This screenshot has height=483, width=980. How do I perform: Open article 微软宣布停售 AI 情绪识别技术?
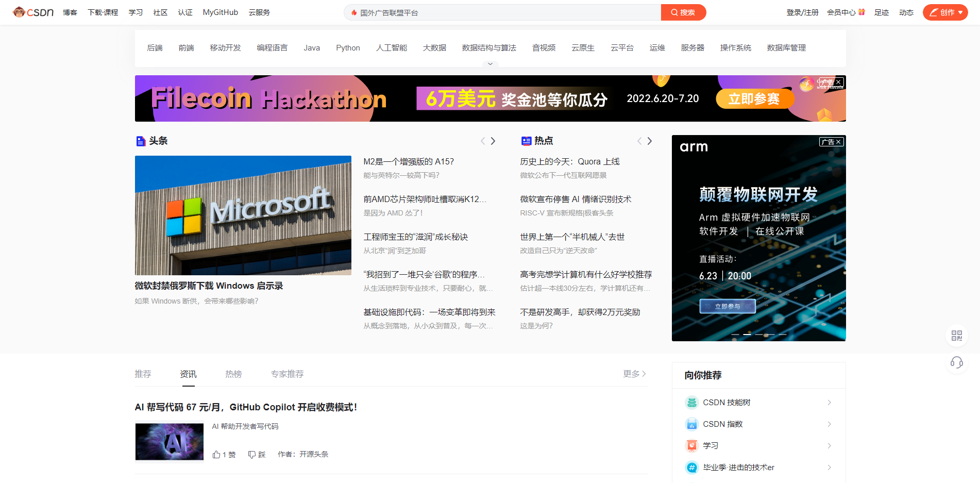click(576, 199)
